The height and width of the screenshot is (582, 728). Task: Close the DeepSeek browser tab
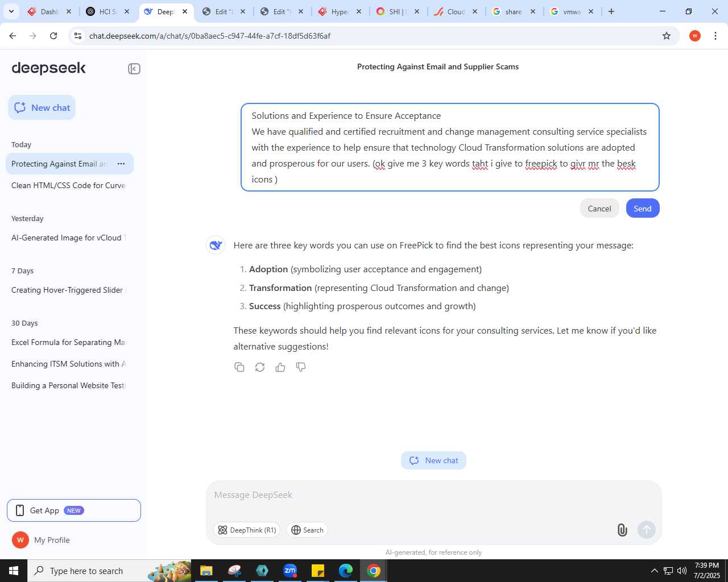click(185, 11)
